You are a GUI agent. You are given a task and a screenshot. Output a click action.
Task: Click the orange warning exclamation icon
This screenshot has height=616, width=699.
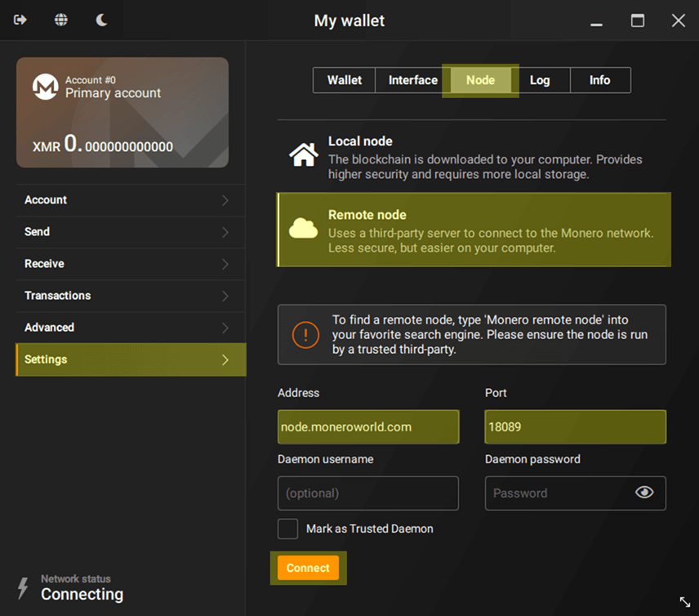coord(304,335)
